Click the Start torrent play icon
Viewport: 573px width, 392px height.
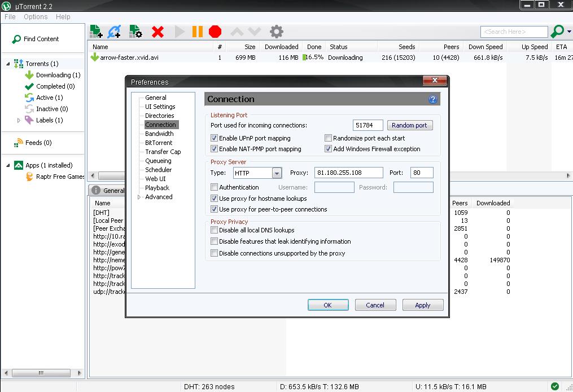pos(180,32)
